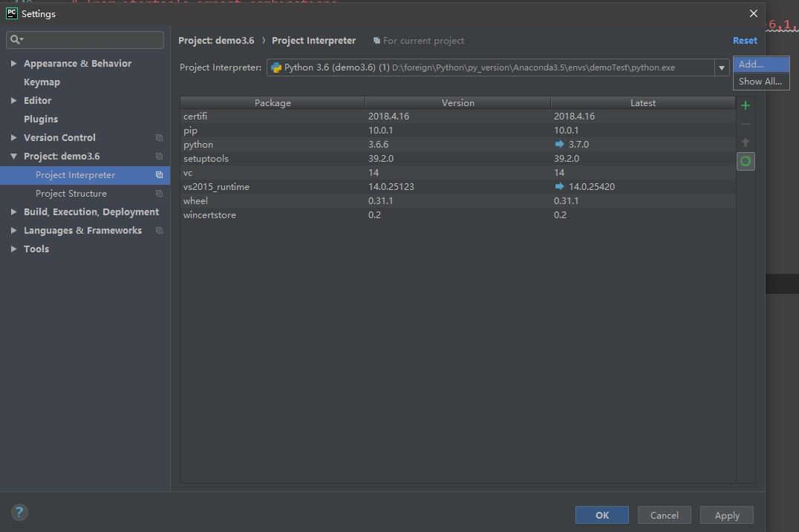
Task: Uninstall selected package using minus icon
Action: (x=746, y=124)
